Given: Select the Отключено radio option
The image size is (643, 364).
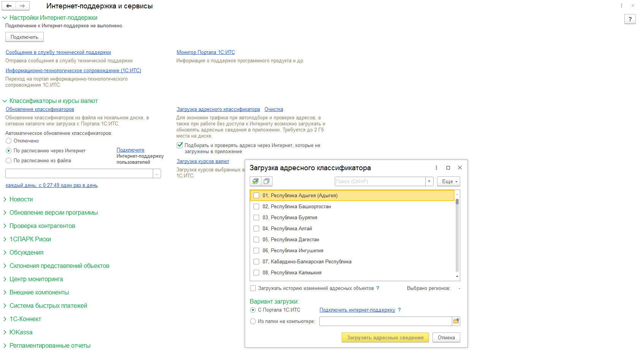Looking at the screenshot, I should click(9, 141).
